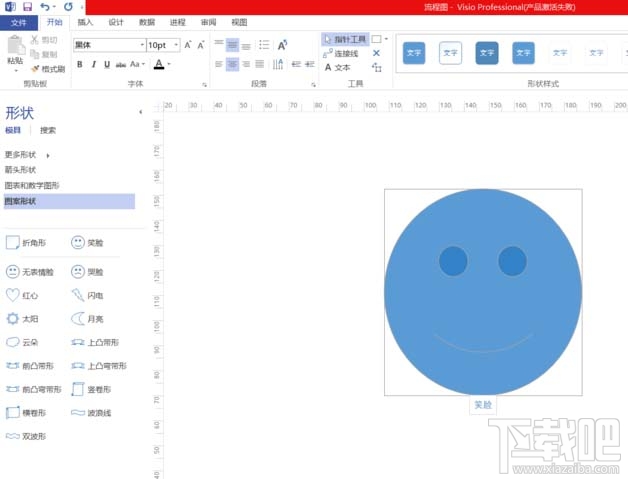628x479 pixels.
Task: Click the Paste (粘贴) icon
Action: coord(16,50)
